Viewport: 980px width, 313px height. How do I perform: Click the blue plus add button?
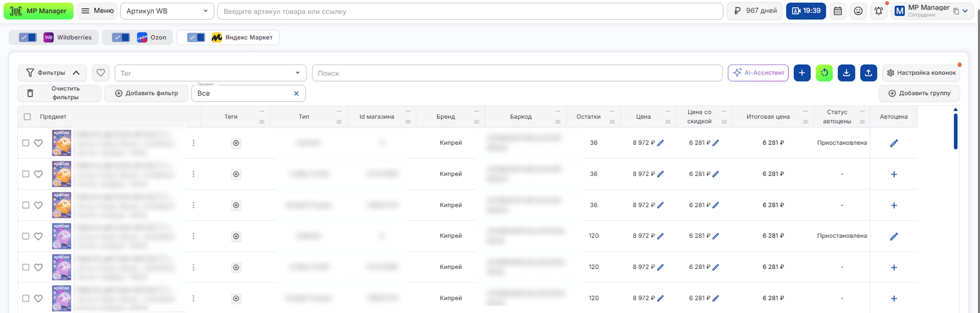(x=802, y=73)
